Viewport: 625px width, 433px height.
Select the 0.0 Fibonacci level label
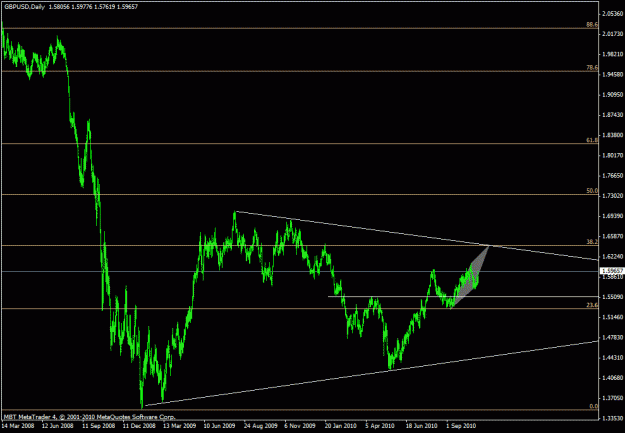tap(594, 406)
